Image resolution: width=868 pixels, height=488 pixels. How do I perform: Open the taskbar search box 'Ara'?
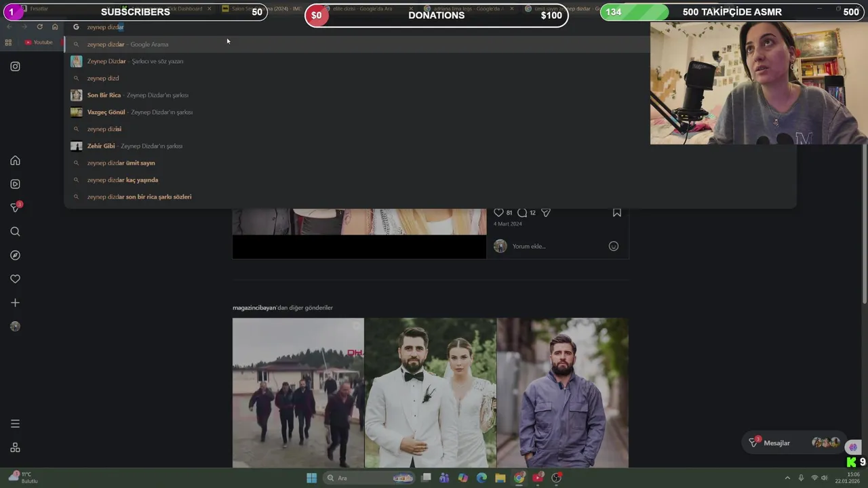point(368,478)
